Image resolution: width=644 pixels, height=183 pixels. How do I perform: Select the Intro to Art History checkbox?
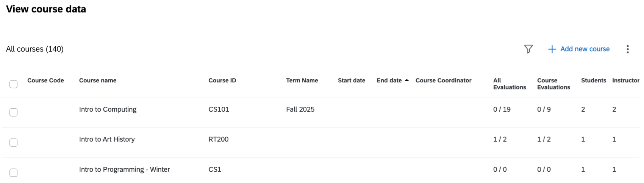pos(14,142)
